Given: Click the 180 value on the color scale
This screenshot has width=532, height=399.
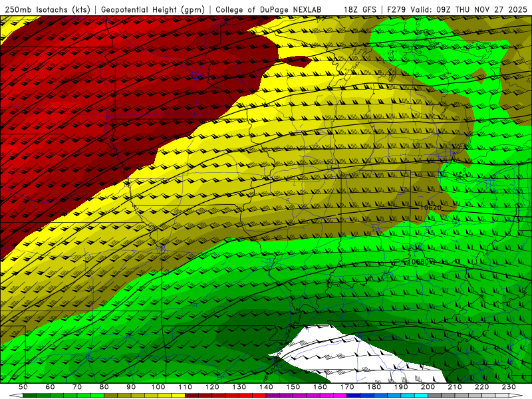Looking at the screenshot, I should coord(374,387).
